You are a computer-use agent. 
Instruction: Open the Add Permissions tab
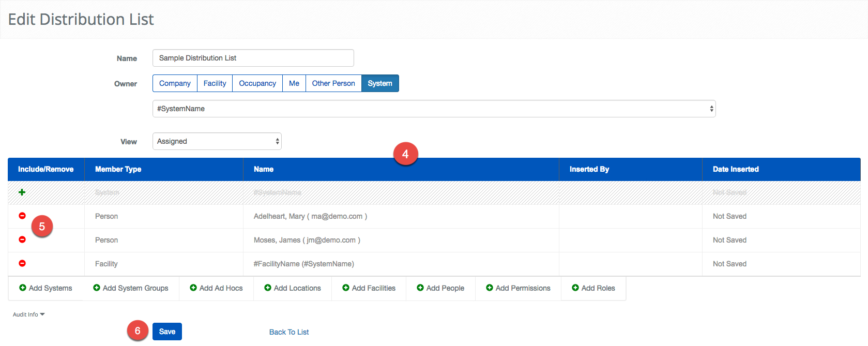518,288
